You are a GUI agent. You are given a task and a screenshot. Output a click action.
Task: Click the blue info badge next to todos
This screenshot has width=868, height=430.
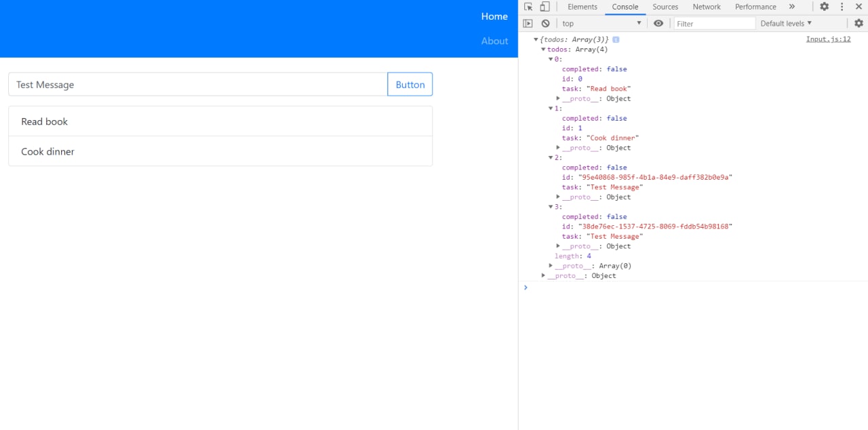[x=616, y=40]
